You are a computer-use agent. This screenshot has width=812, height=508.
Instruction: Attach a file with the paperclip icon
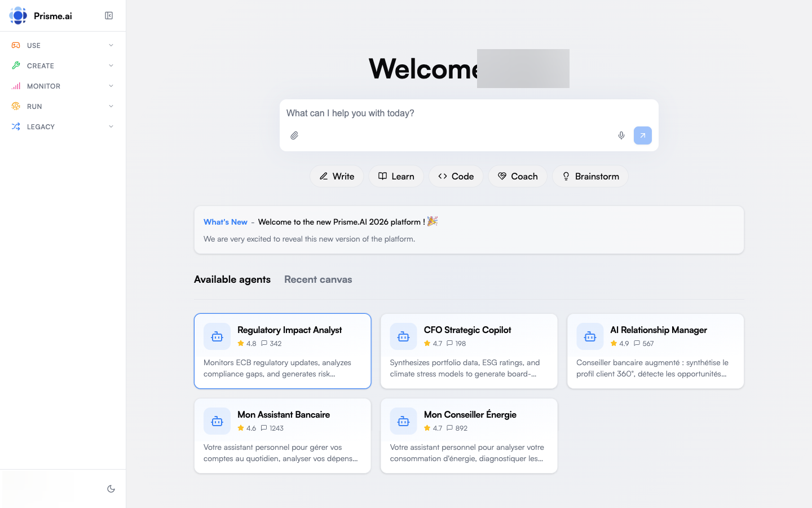coord(294,135)
